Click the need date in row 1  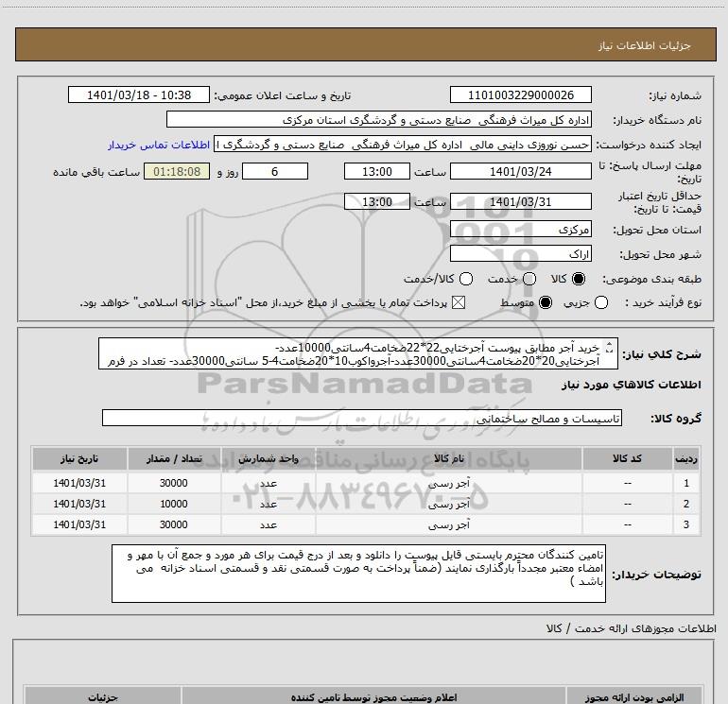(x=79, y=483)
